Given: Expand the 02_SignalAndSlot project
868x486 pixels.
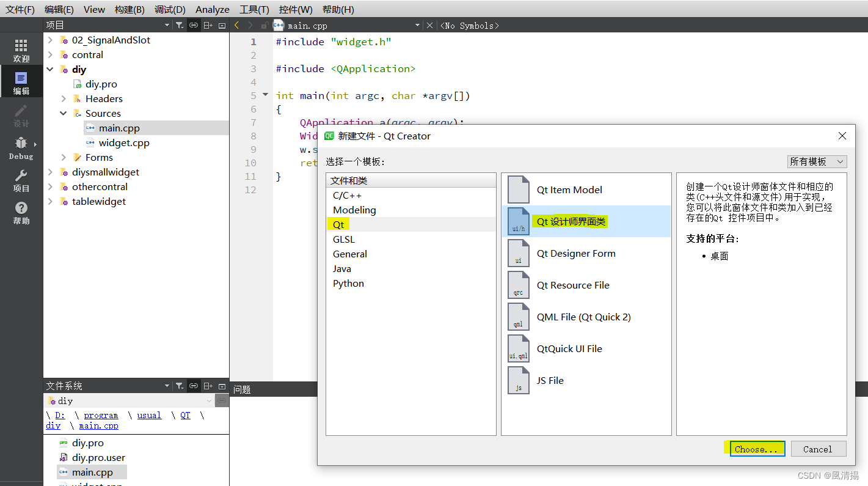Looking at the screenshot, I should (x=50, y=40).
